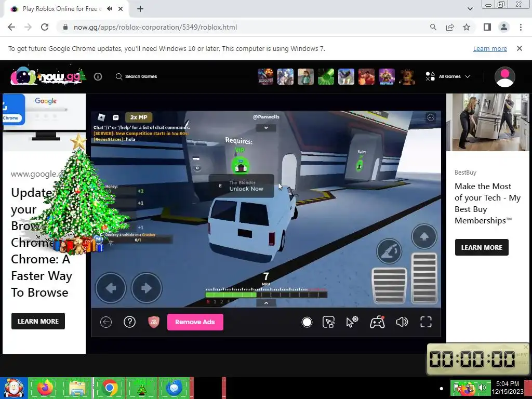This screenshot has width=532, height=399.
Task: Tap the tall accelerator pedal
Action: (x=424, y=278)
